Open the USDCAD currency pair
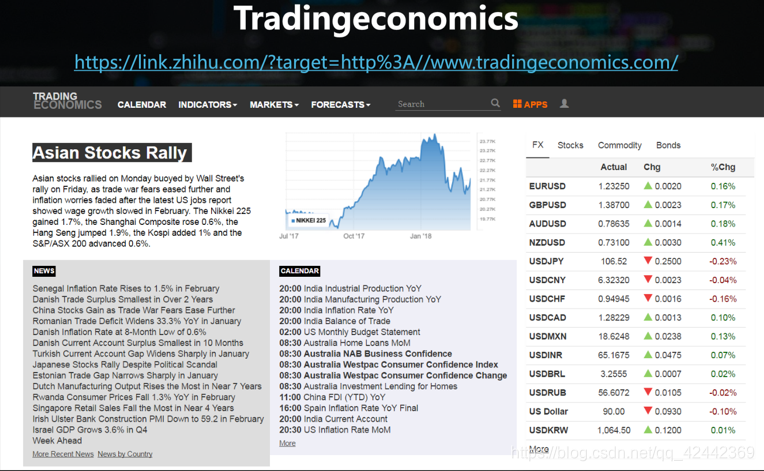Image resolution: width=764 pixels, height=471 pixels. (547, 318)
